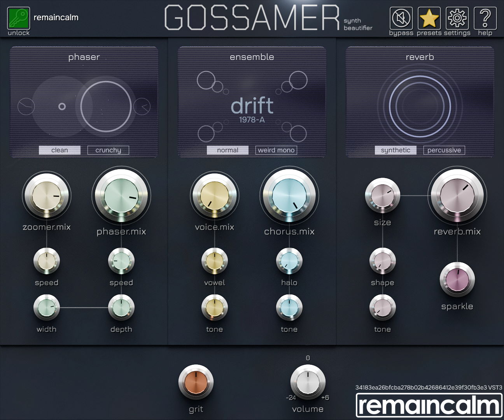Click the phaser.mix knob
Screen dimensions: 504x420
tap(121, 196)
